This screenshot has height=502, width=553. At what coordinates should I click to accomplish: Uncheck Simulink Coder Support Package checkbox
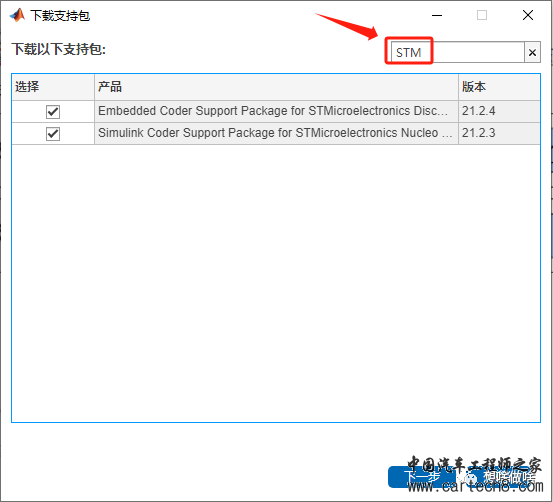point(53,134)
